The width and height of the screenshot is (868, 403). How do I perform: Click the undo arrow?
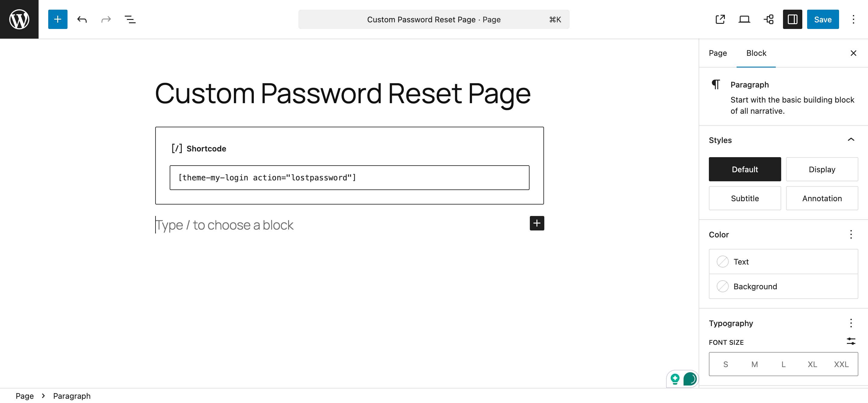[x=82, y=19]
